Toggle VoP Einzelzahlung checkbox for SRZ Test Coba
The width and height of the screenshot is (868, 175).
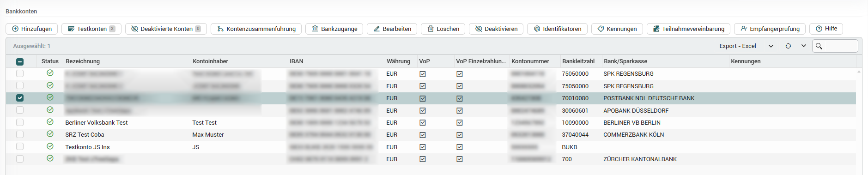tap(460, 135)
